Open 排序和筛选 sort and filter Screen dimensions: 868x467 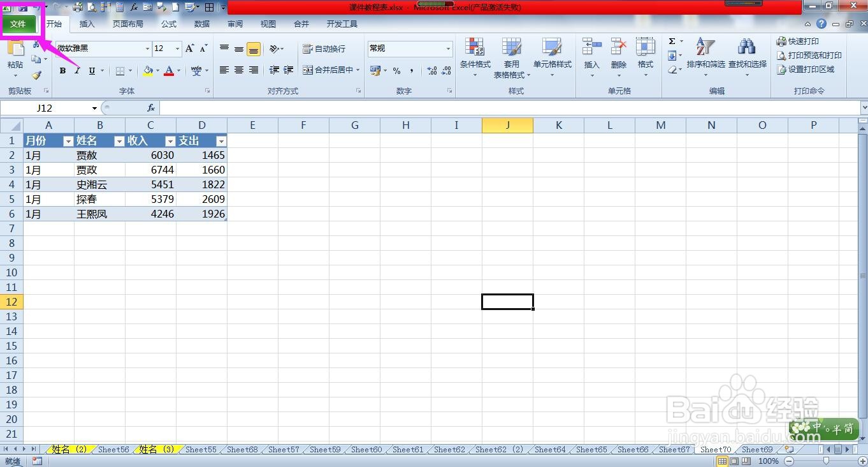point(705,57)
